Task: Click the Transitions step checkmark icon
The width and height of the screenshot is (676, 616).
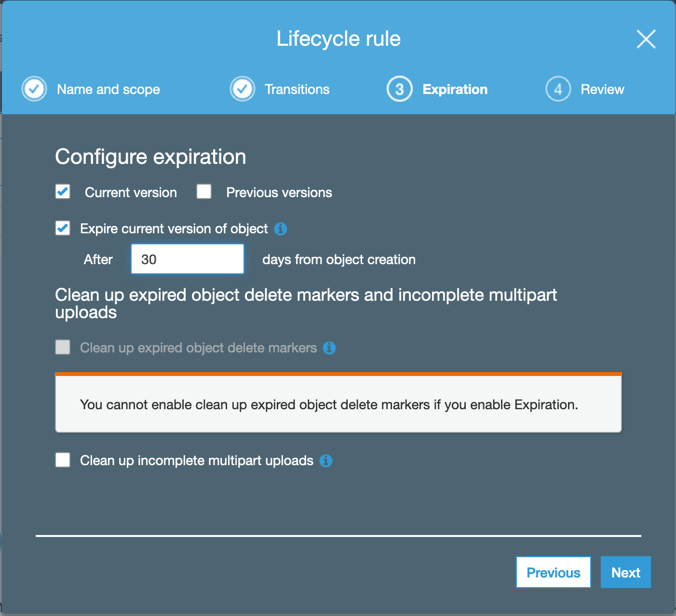Action: point(243,89)
